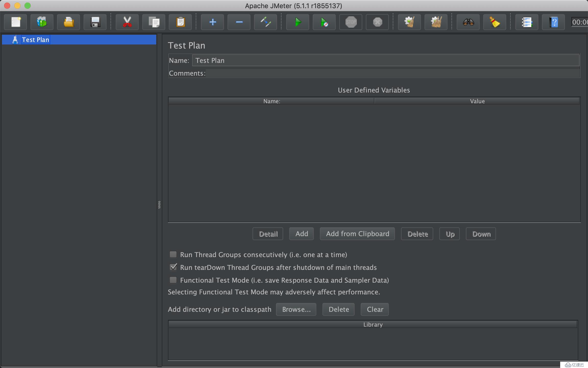Uncheck Run tearDown Thread Groups option
This screenshot has width=588, height=368.
[173, 267]
